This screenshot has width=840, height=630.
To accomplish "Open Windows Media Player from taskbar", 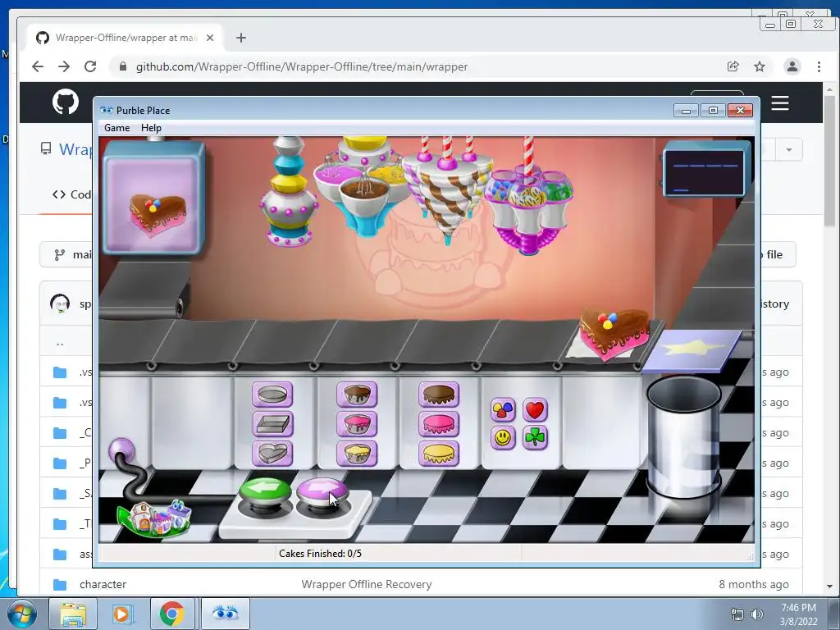I will point(121,614).
